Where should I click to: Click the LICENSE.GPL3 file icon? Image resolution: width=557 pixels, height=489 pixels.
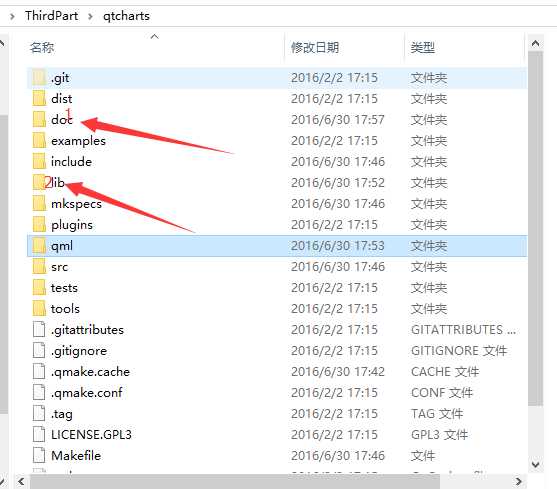click(x=39, y=434)
